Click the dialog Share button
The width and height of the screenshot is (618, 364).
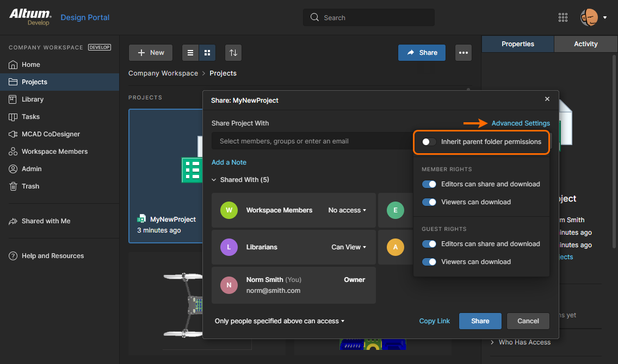coord(480,321)
